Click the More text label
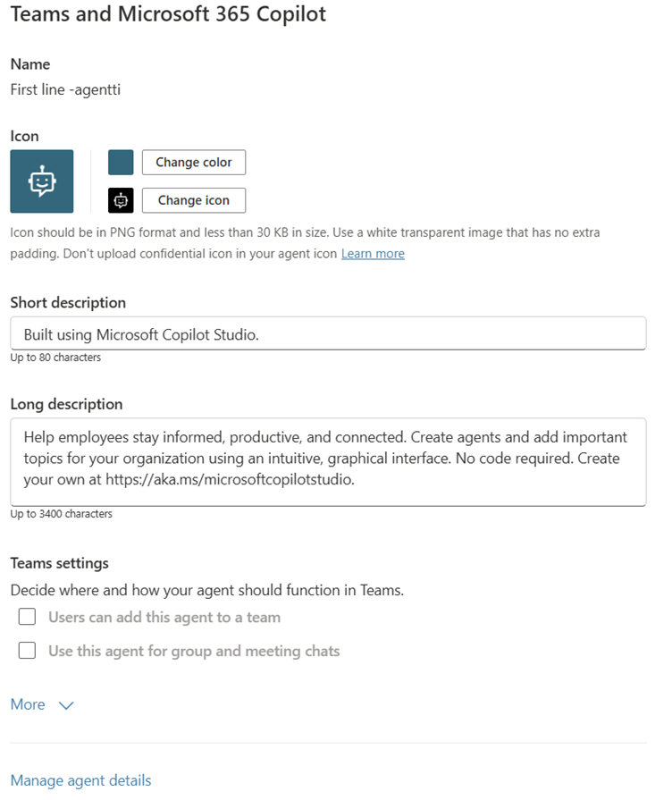 pyautogui.click(x=28, y=704)
